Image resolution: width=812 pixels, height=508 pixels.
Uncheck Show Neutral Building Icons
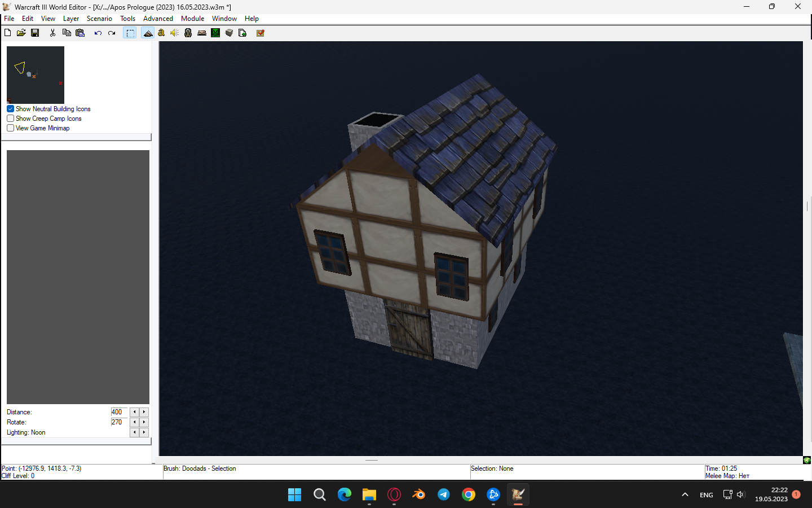[x=10, y=109]
